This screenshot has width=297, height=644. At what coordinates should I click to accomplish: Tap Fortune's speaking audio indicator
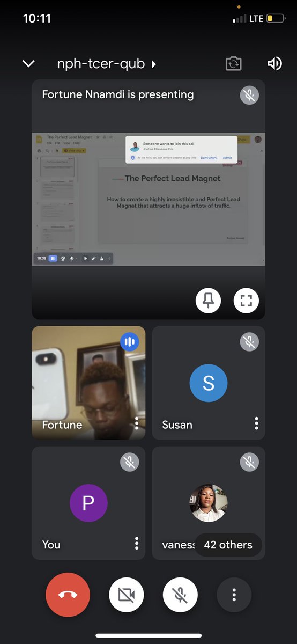(129, 341)
